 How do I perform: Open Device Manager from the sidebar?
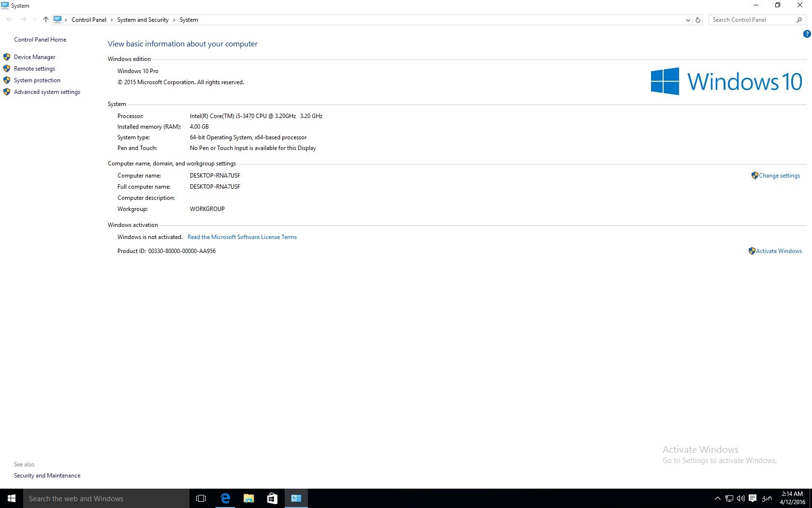pos(34,57)
